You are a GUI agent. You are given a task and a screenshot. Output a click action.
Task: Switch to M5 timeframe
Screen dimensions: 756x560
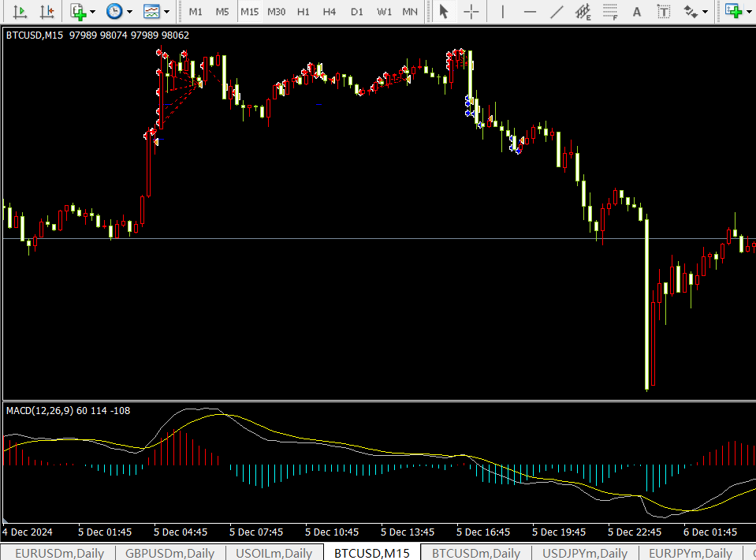tap(222, 12)
